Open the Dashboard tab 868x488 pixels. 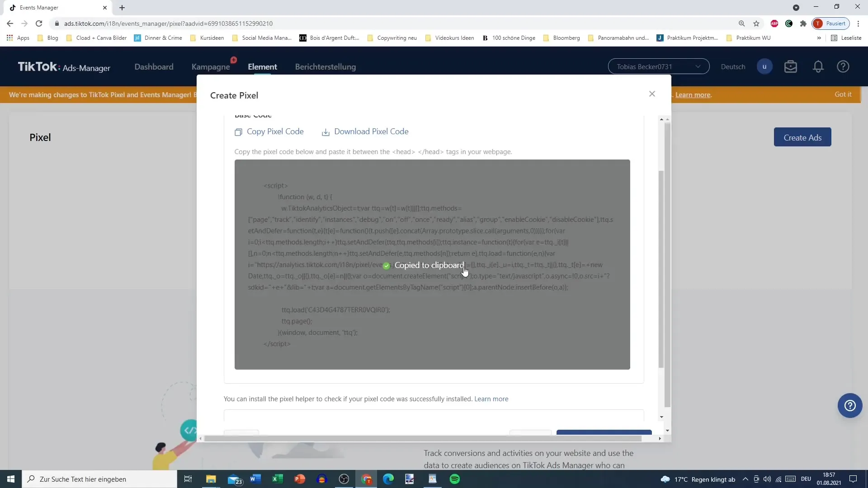[x=154, y=67]
